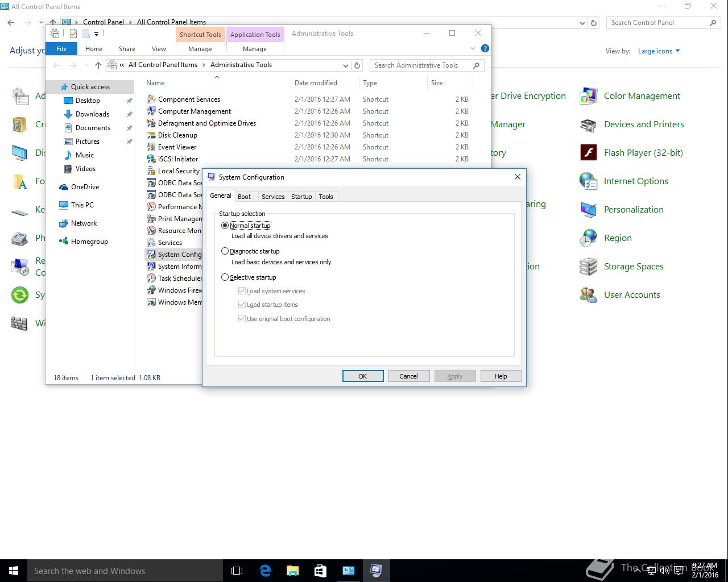The width and height of the screenshot is (728, 582).
Task: Click Cancel in System Configuration
Action: (408, 376)
